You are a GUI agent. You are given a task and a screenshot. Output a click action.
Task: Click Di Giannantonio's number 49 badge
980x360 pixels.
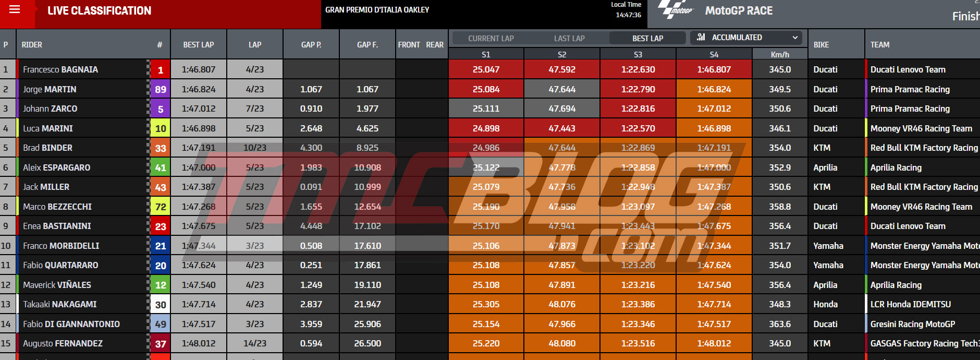161,324
